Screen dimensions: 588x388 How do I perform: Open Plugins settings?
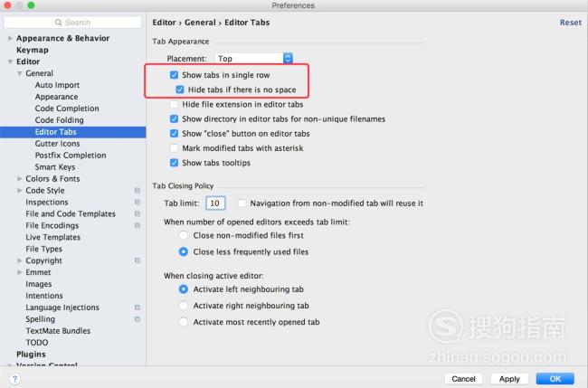point(31,355)
